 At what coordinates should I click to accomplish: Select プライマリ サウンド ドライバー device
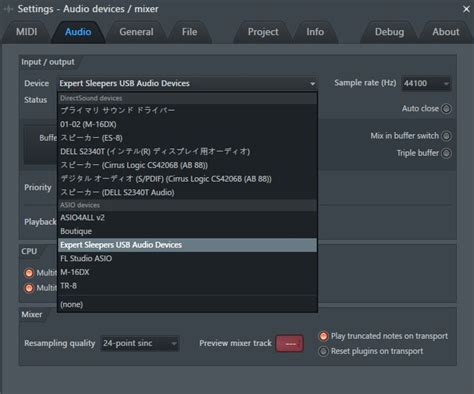point(187,110)
